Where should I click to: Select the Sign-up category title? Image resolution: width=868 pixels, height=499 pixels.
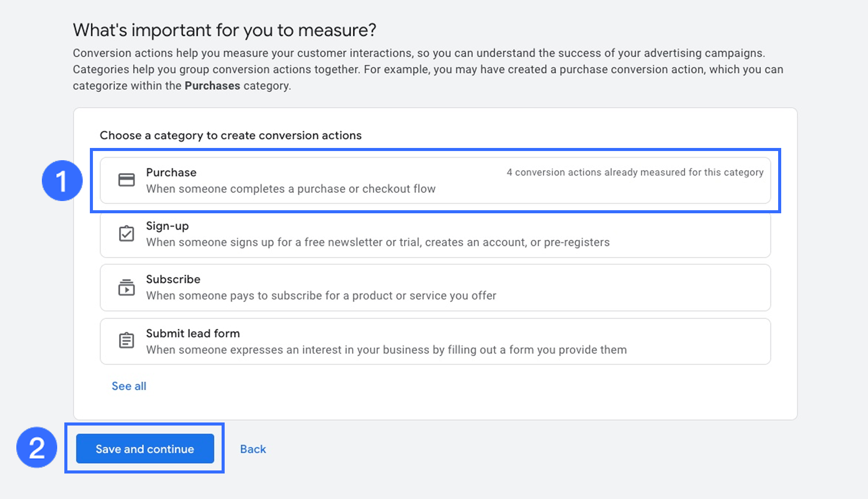(x=167, y=226)
